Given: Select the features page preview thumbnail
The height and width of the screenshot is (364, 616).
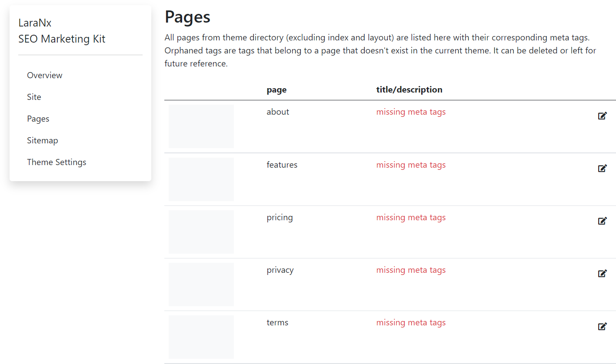Looking at the screenshot, I should point(201,179).
